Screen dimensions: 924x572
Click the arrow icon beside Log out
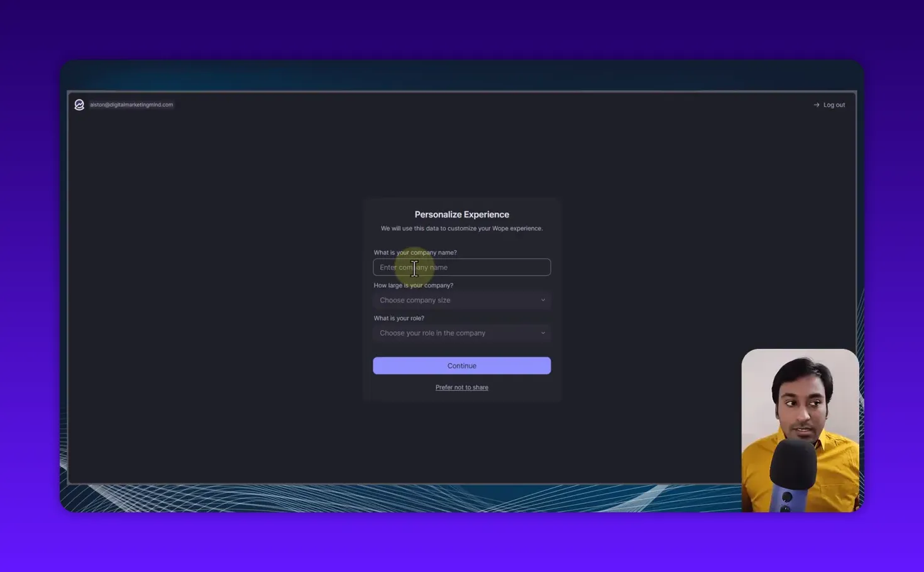coord(817,105)
